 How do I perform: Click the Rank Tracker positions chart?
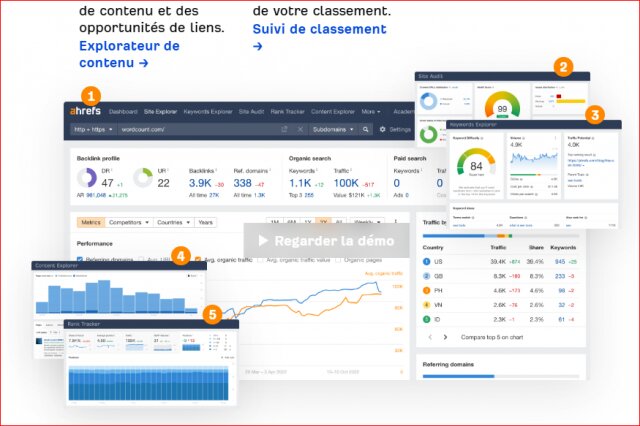149,383
